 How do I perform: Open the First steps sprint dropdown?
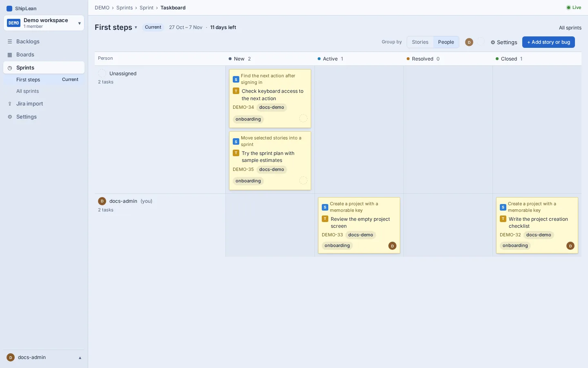coord(116,27)
